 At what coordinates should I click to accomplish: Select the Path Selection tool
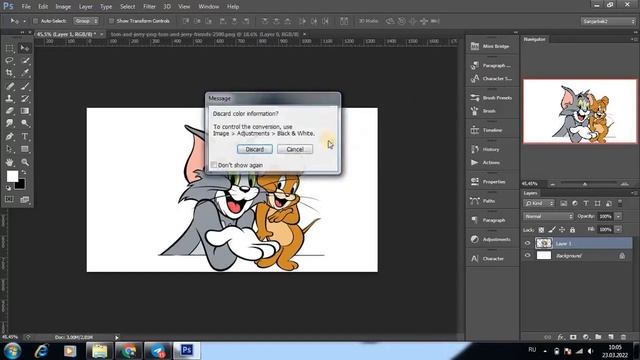click(9, 149)
